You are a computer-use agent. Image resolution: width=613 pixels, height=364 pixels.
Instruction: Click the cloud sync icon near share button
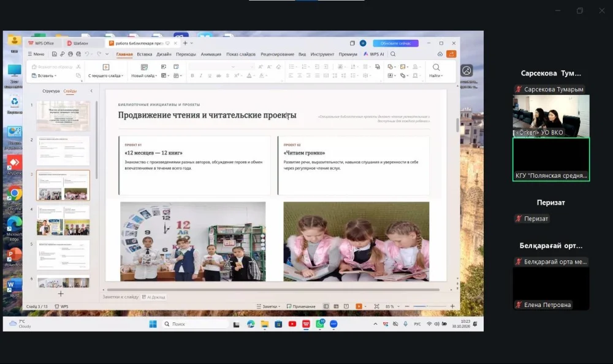(440, 54)
